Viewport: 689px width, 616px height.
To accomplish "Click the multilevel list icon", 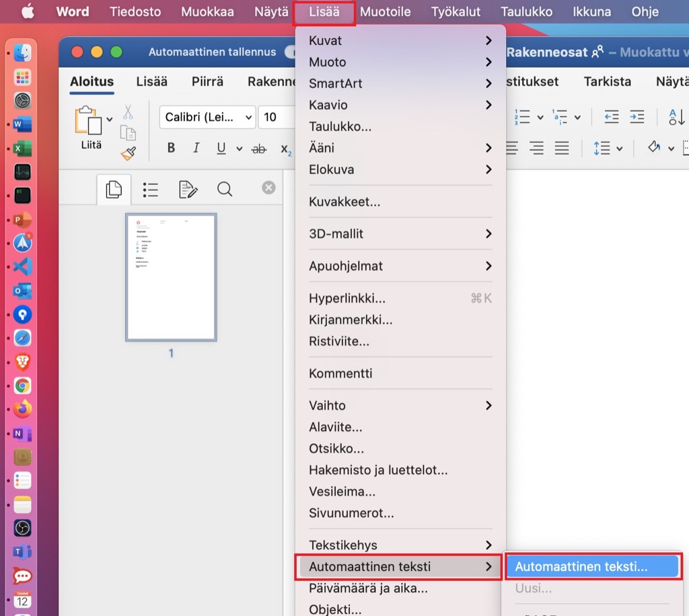I will pos(560,117).
